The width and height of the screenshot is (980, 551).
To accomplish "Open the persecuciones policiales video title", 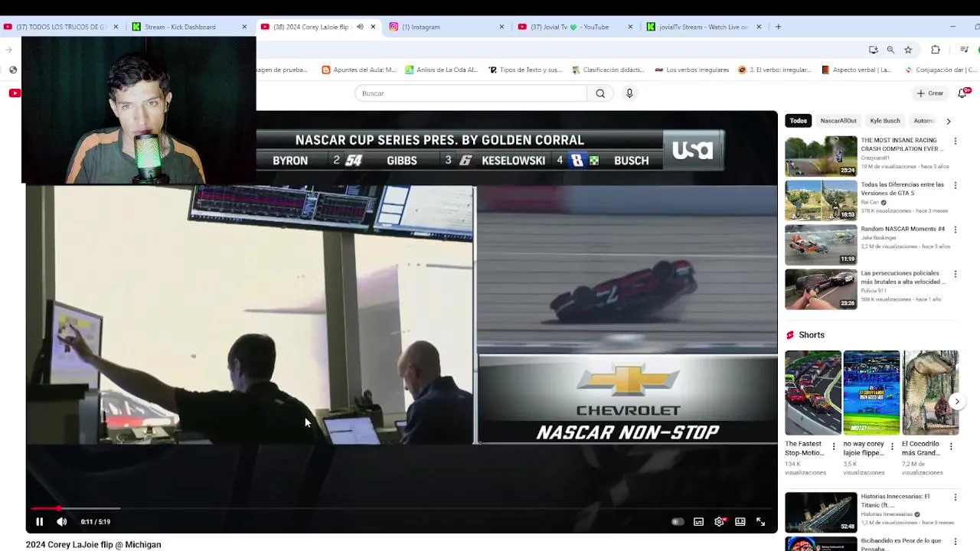I will pyautogui.click(x=903, y=277).
